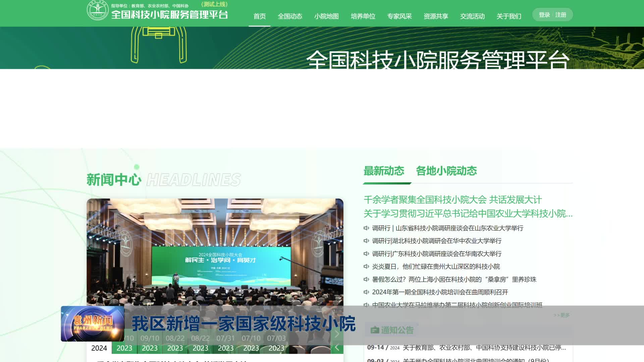The height and width of the screenshot is (362, 644).
Task: Click the 注册 register button
Action: (561, 15)
